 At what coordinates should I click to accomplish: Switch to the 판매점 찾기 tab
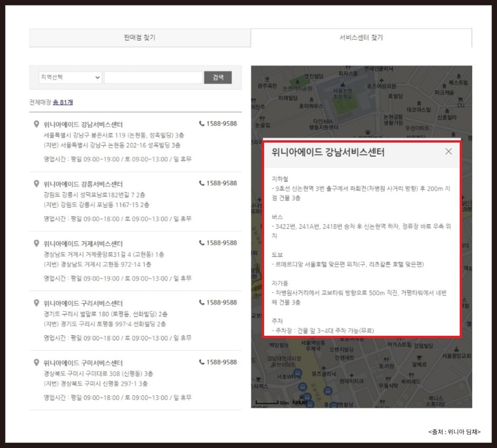140,38
